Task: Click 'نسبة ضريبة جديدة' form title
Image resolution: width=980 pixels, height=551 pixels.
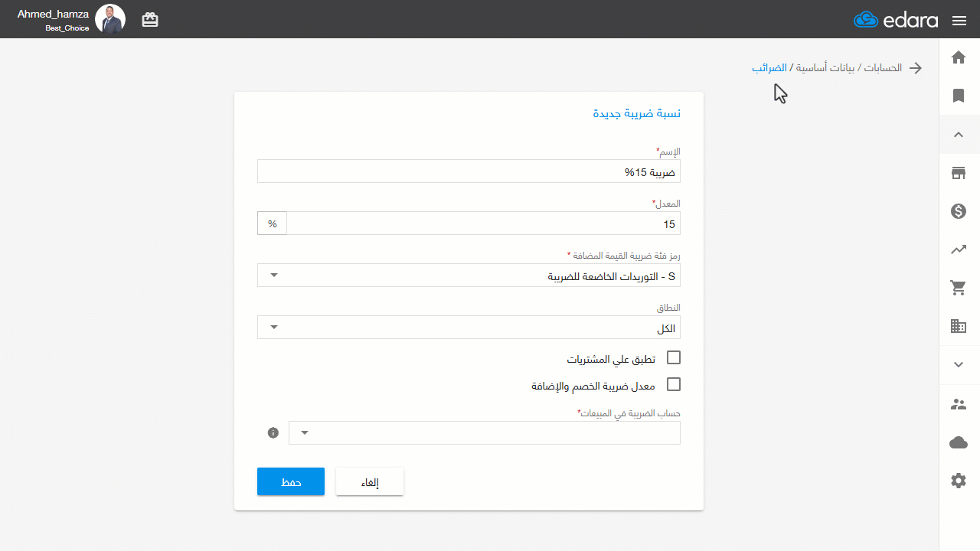Action: tap(637, 113)
